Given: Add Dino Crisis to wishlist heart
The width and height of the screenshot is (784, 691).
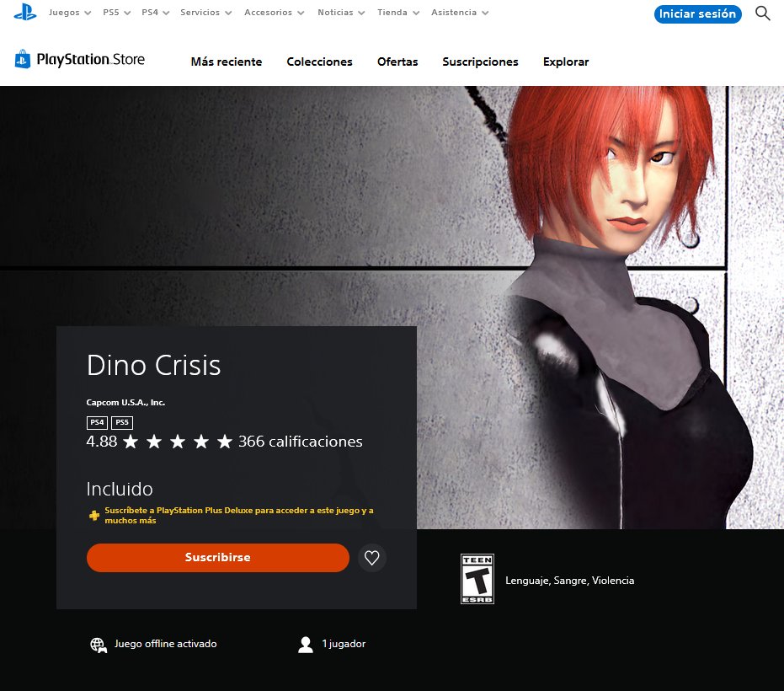Looking at the screenshot, I should click(371, 557).
